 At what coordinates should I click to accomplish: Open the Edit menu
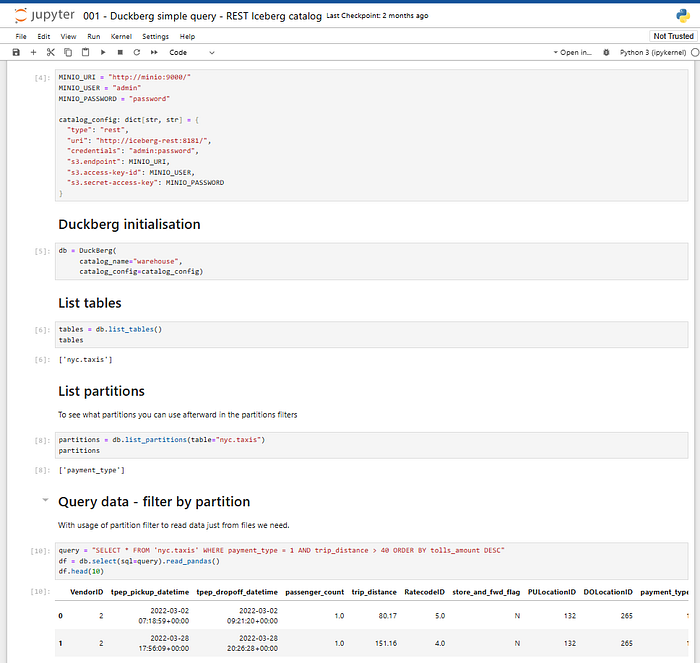[x=44, y=37]
